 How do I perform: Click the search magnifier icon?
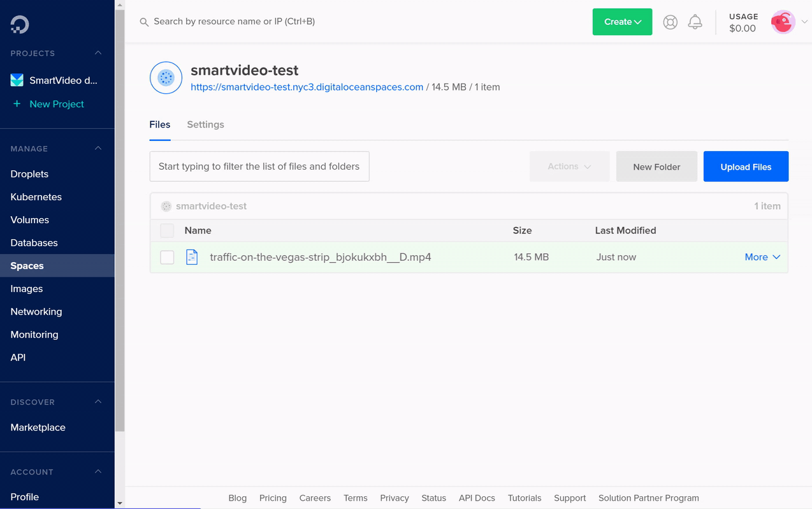pyautogui.click(x=144, y=22)
